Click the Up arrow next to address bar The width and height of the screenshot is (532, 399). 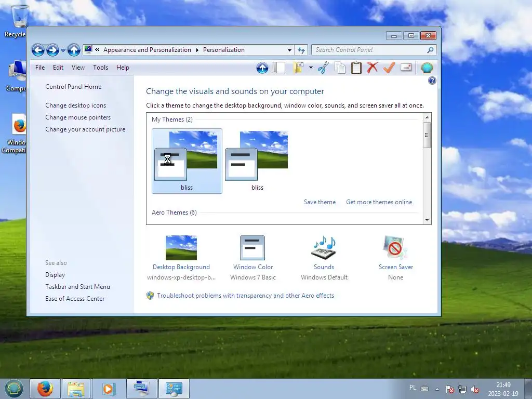pyautogui.click(x=74, y=50)
